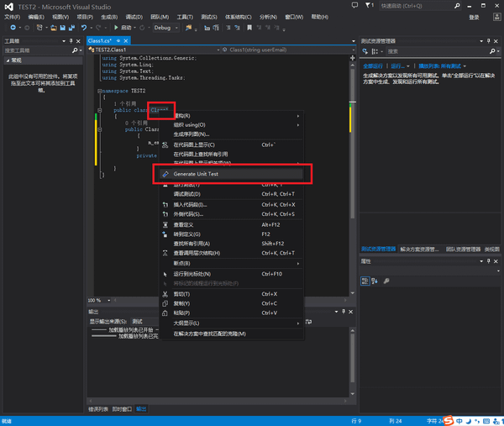This screenshot has height=426, width=504.
Task: Pin the Class1.cs tab
Action: point(118,41)
